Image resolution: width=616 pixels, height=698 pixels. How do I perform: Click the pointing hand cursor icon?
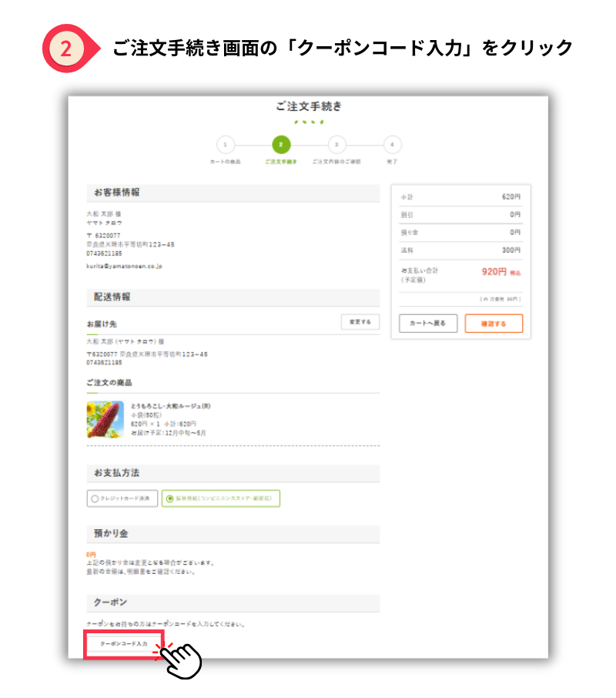click(180, 657)
